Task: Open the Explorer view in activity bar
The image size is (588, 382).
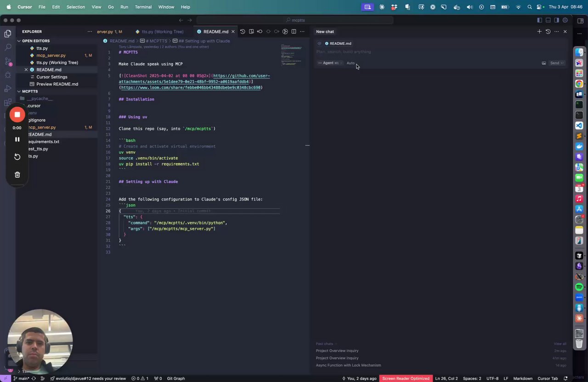Action: pos(8,34)
